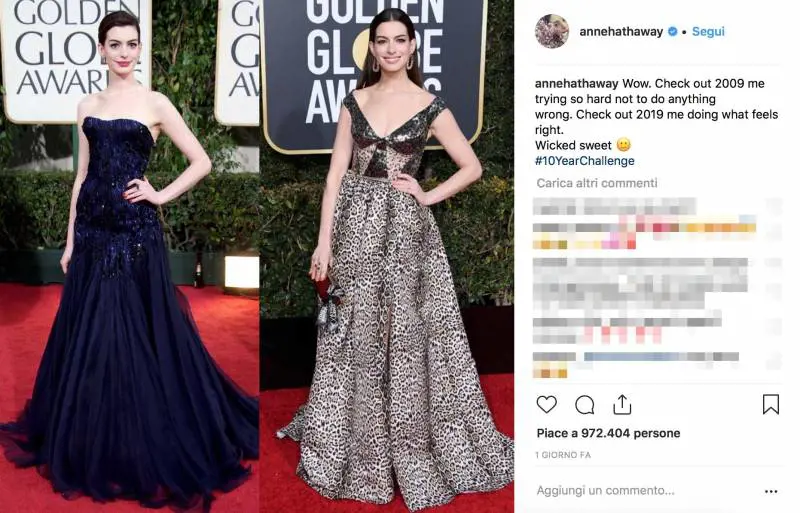Click the smiley emoji in the caption

pos(623,145)
